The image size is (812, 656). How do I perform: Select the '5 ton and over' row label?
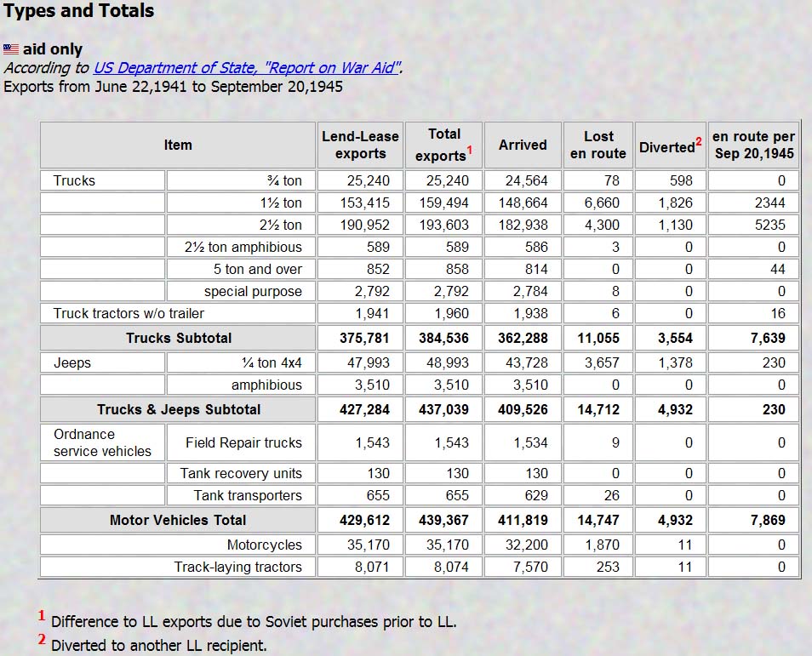(x=257, y=269)
